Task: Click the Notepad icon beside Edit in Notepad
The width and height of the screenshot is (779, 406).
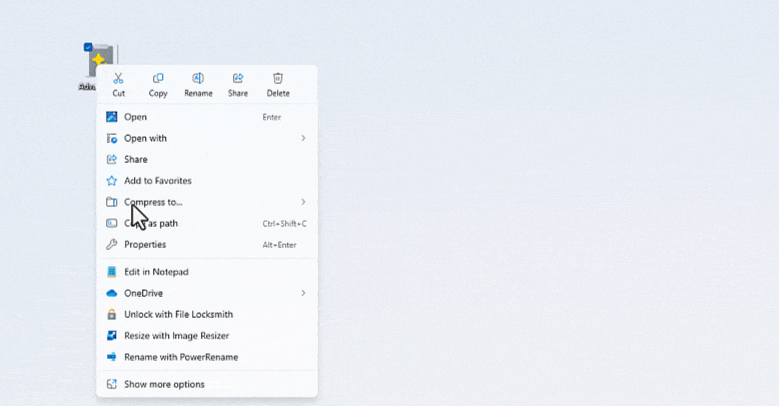Action: 112,272
